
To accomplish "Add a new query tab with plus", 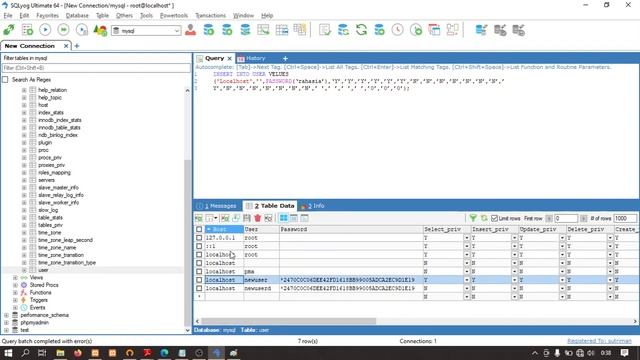I will 285,58.
